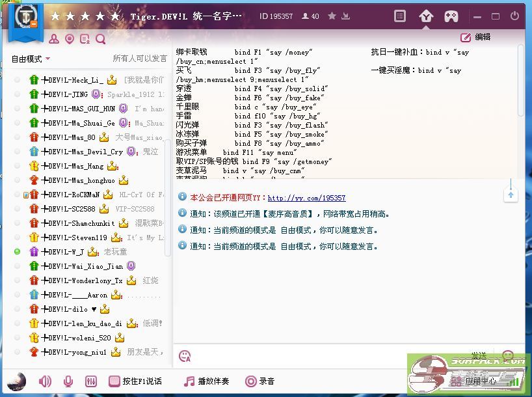Click the user list vertical scrollbar
Image resolution: width=532 pixels, height=397 pixels.
point(167,197)
